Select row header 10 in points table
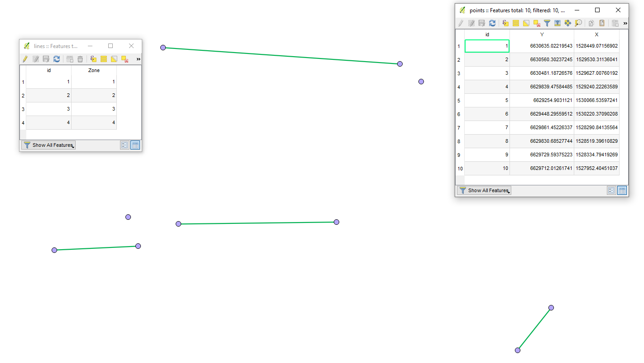This screenshot has width=644, height=363. (460, 169)
